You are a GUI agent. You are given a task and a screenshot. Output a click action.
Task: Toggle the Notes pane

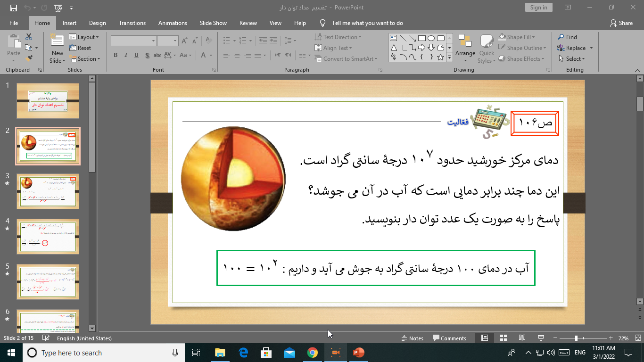coord(412,338)
